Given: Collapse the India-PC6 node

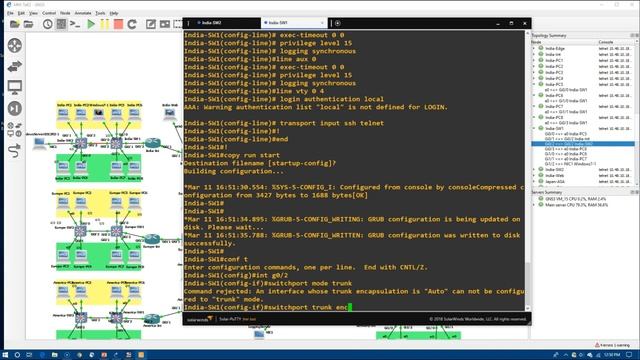Looking at the screenshot, I should coord(533,95).
